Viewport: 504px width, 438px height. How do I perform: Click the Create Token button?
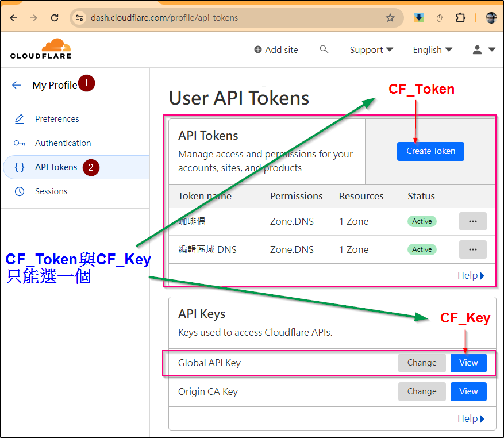(430, 151)
